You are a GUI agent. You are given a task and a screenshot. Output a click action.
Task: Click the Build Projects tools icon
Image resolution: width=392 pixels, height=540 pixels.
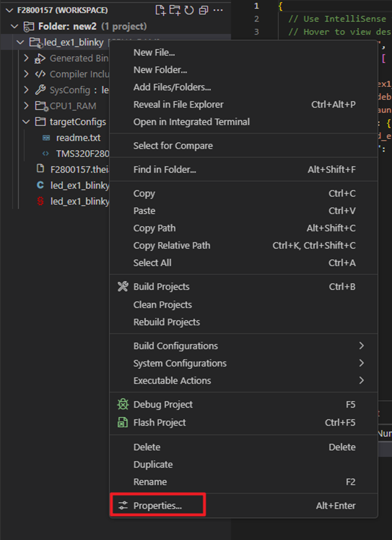point(122,287)
